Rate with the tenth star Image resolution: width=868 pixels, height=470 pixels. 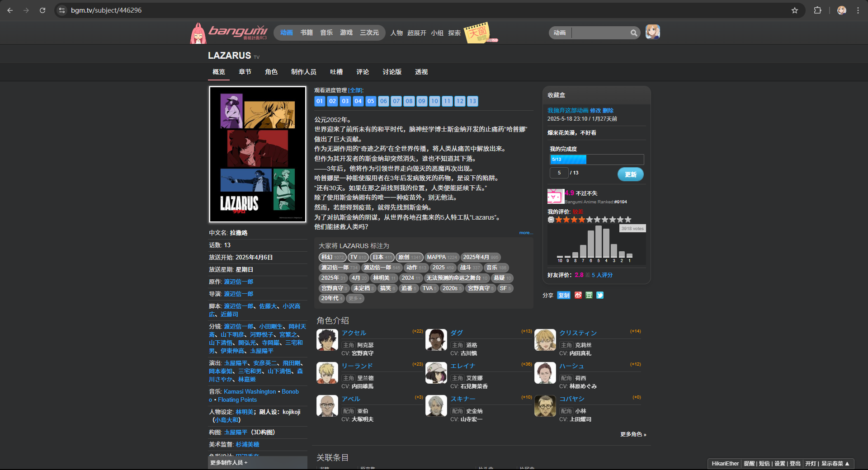(x=628, y=220)
